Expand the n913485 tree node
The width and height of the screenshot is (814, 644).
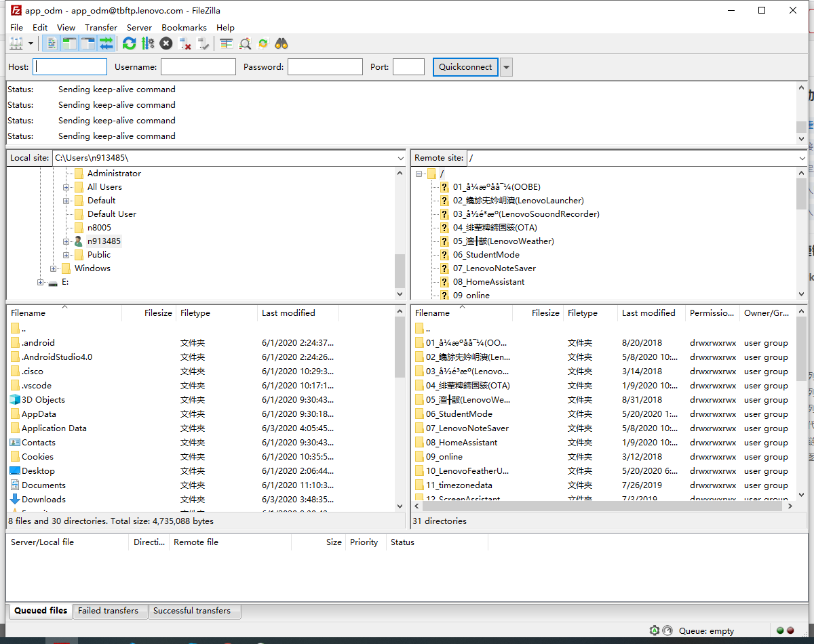click(66, 241)
